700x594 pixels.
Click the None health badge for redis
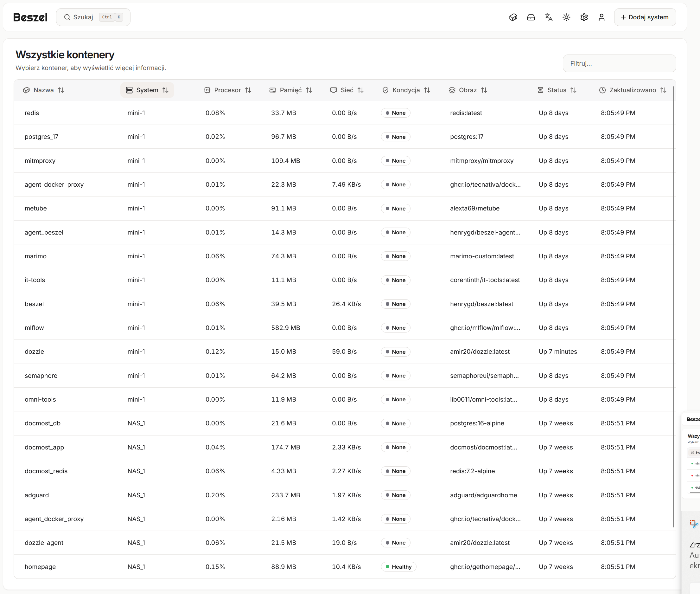[x=395, y=113]
